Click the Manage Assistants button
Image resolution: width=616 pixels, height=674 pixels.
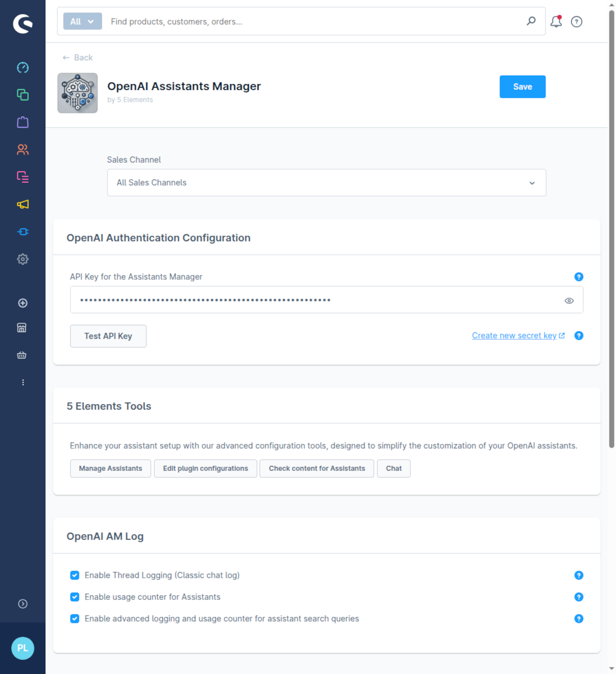110,469
